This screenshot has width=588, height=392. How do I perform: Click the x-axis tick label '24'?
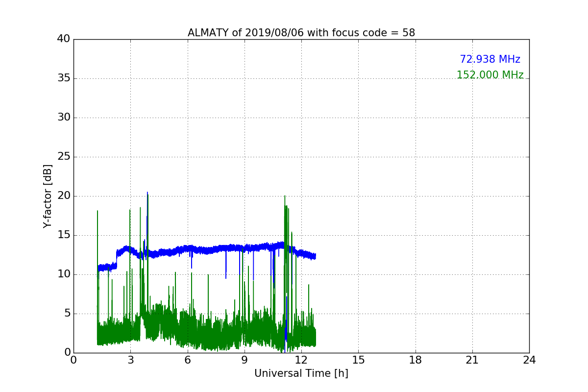(x=529, y=360)
